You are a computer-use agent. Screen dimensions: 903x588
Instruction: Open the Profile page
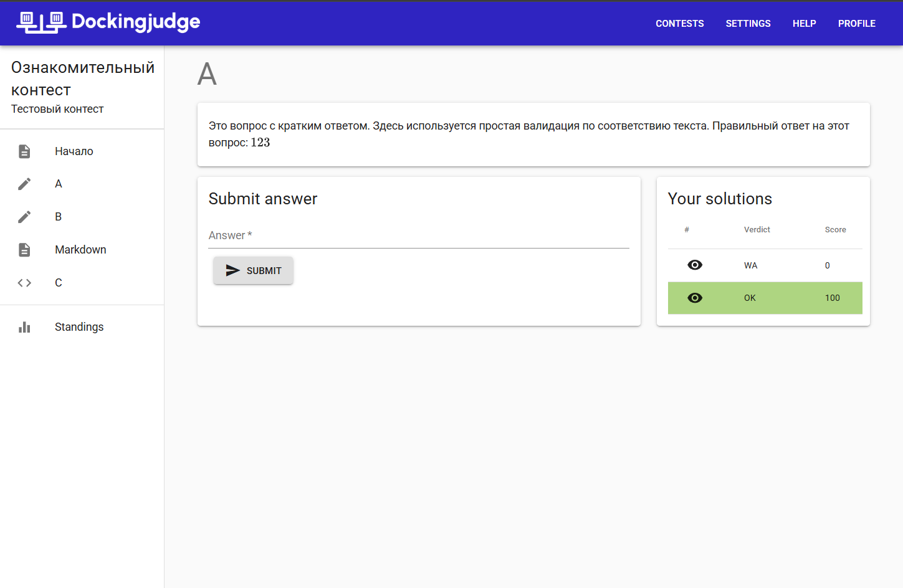pyautogui.click(x=856, y=24)
